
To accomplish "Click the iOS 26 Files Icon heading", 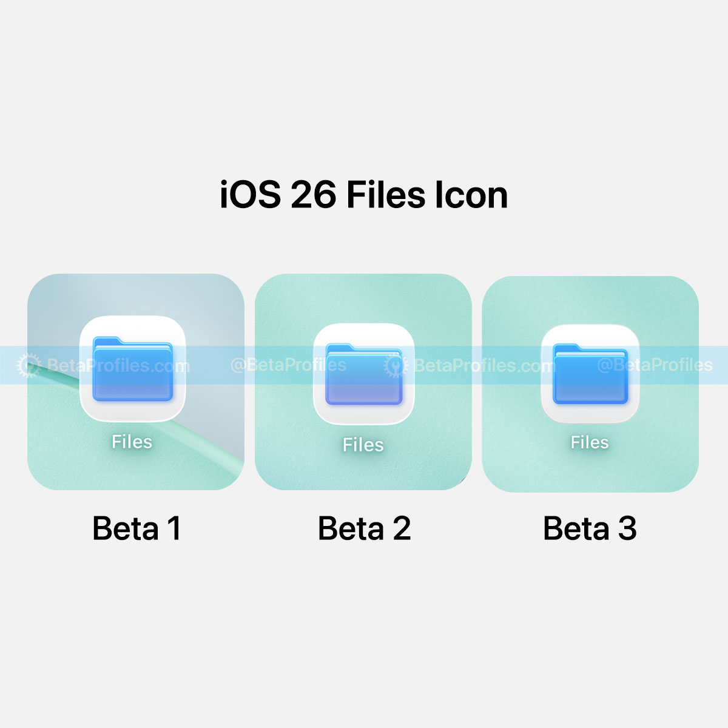I will pos(363,195).
